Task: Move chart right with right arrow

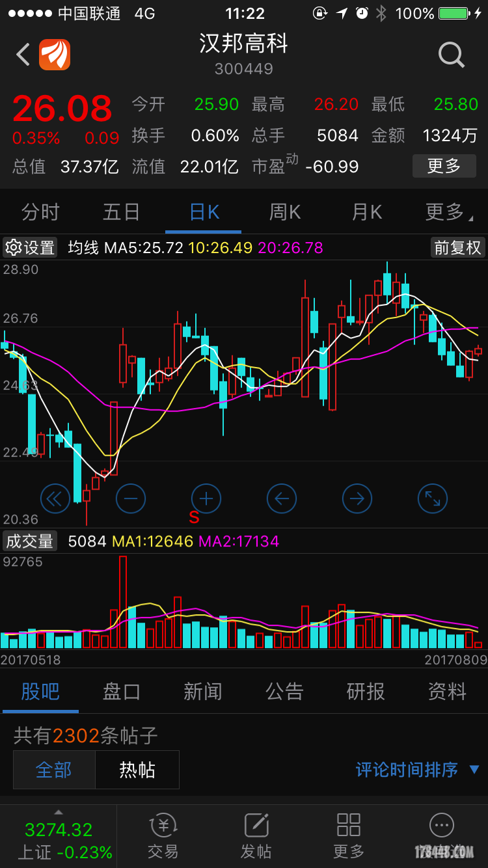Action: [x=357, y=499]
